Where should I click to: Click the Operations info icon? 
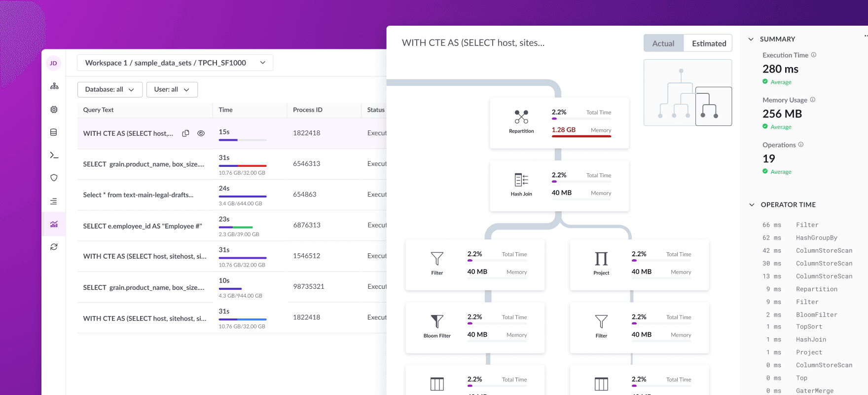801,145
